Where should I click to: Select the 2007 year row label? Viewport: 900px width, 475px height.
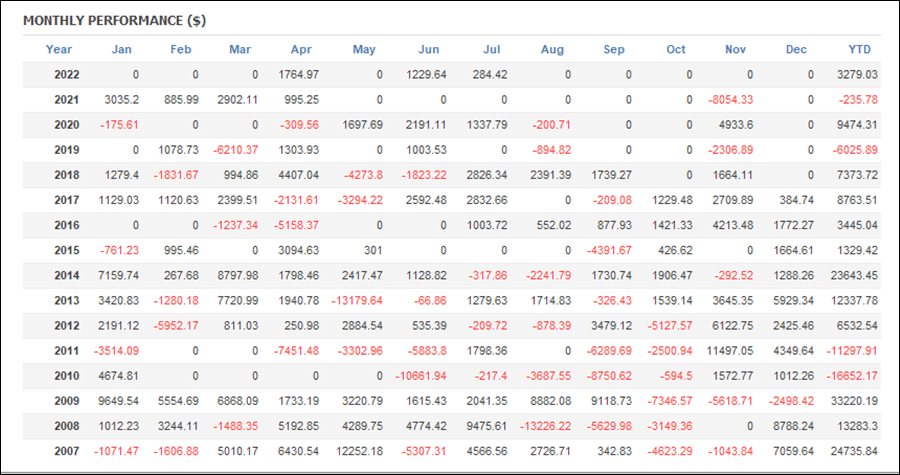coord(67,451)
